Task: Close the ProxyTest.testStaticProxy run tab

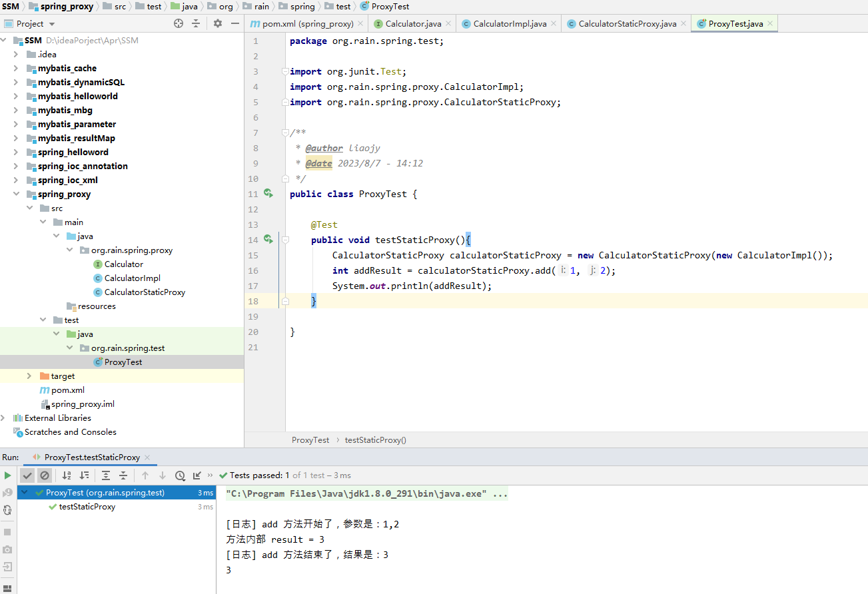Action: coord(147,457)
